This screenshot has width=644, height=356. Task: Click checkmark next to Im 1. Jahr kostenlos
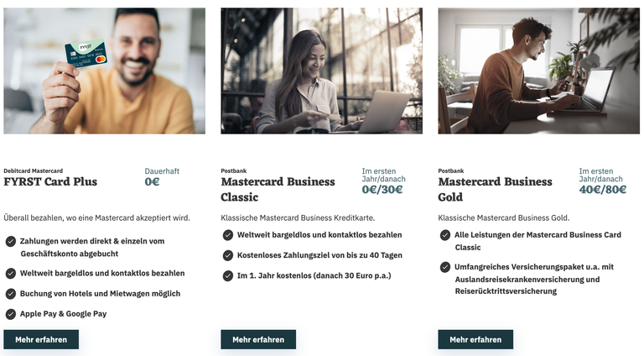228,275
